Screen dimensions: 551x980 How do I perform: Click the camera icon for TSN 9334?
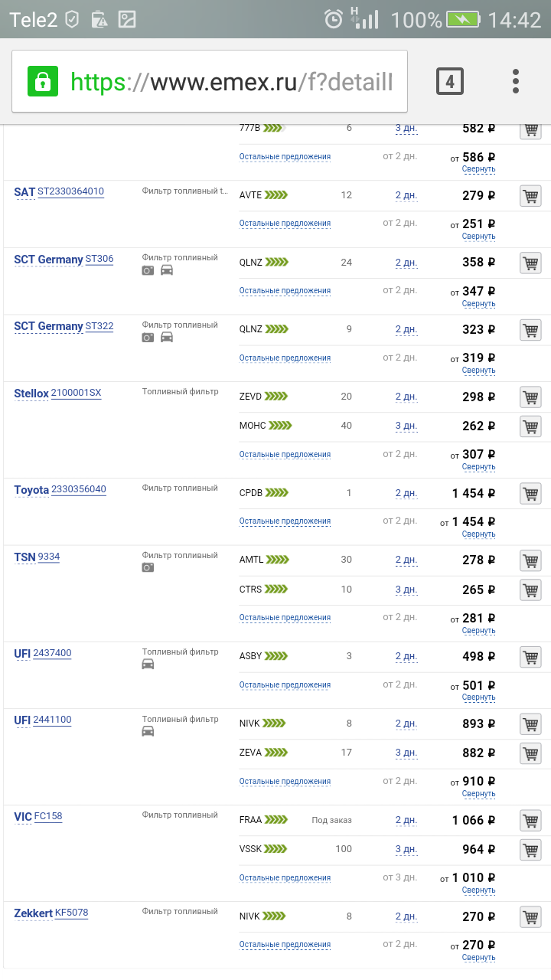148,567
